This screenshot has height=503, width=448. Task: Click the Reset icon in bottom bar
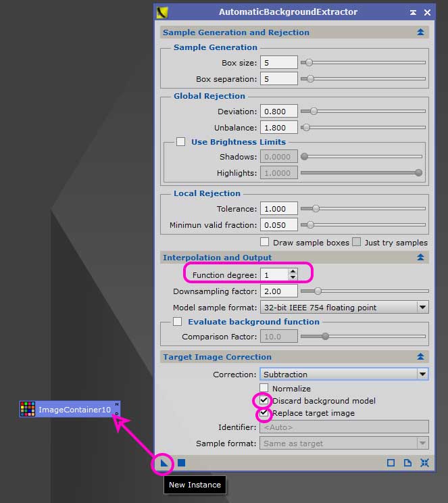click(x=424, y=462)
